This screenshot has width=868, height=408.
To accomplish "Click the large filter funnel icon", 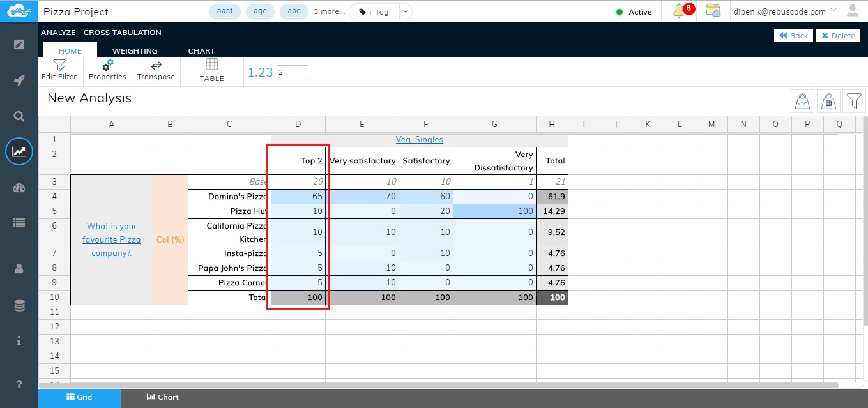I will (854, 101).
